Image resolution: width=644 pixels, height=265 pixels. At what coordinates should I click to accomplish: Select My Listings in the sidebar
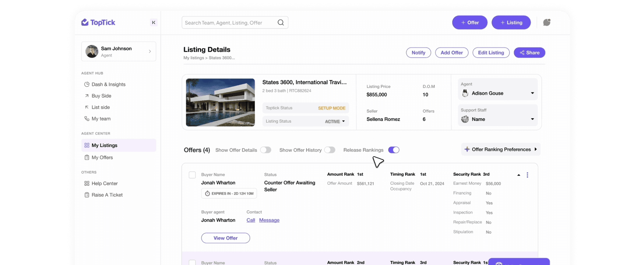(118, 145)
